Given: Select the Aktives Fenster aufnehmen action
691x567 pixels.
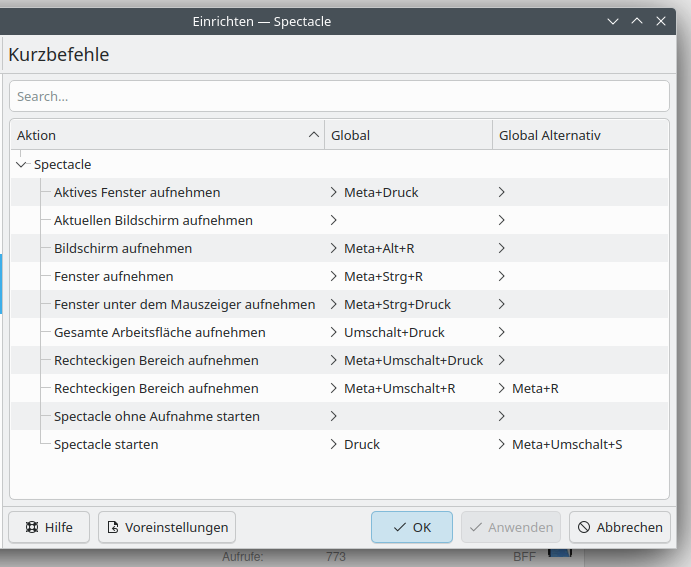Looking at the screenshot, I should point(137,192).
